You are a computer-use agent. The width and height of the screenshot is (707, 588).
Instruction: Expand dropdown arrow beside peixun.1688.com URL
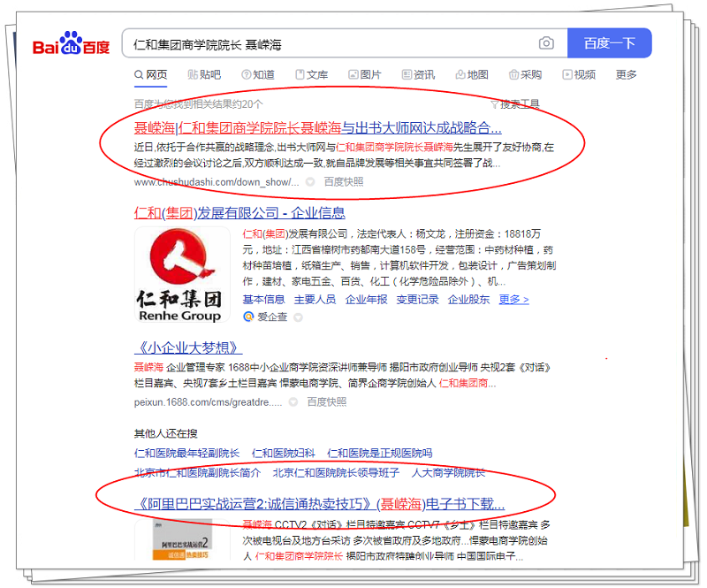pos(294,401)
